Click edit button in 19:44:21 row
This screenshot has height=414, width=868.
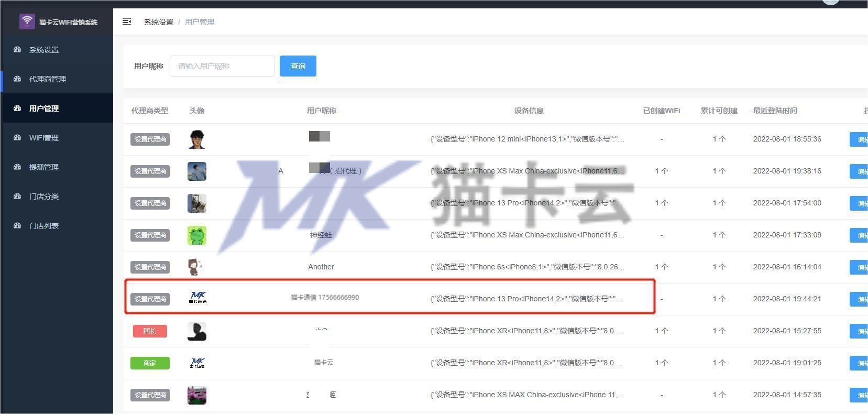[x=859, y=299]
